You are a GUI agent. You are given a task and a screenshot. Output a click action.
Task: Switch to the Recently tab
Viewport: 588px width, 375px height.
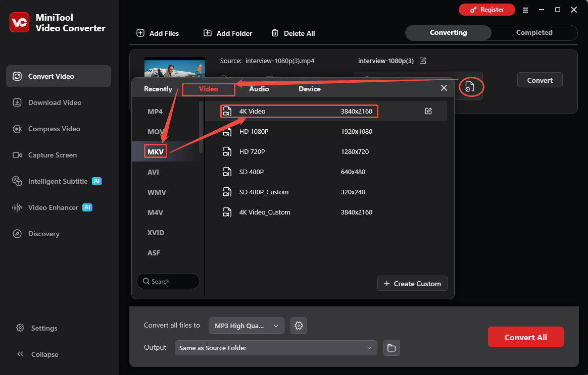(158, 89)
